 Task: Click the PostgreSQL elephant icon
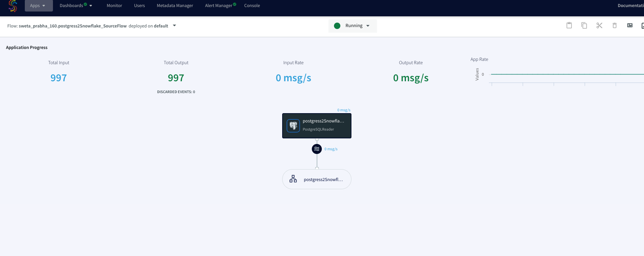click(x=293, y=126)
